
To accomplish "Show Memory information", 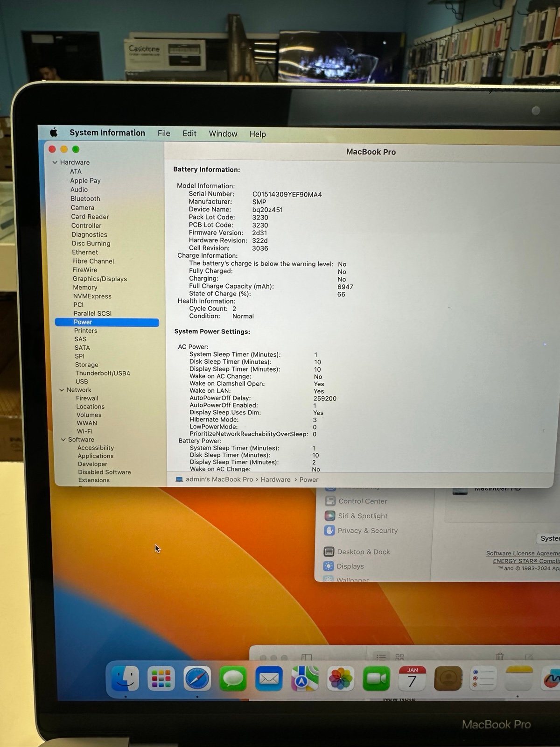I will click(x=85, y=288).
